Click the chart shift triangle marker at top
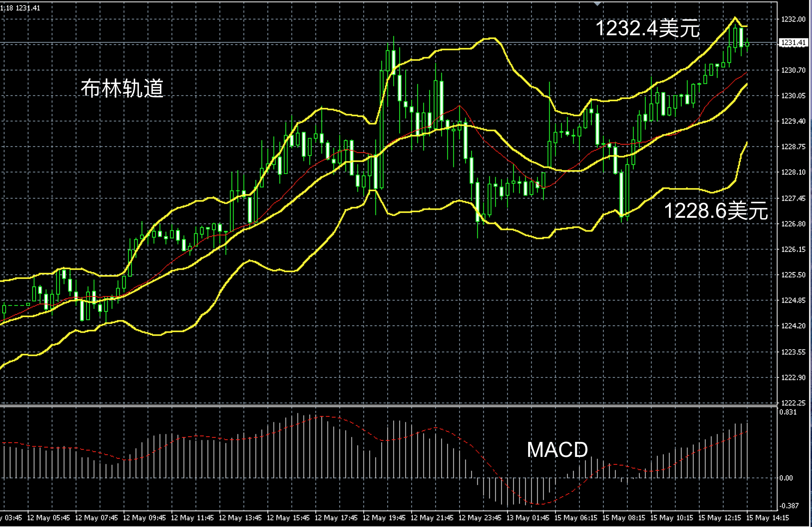This screenshot has height=527, width=812. (597, 3)
